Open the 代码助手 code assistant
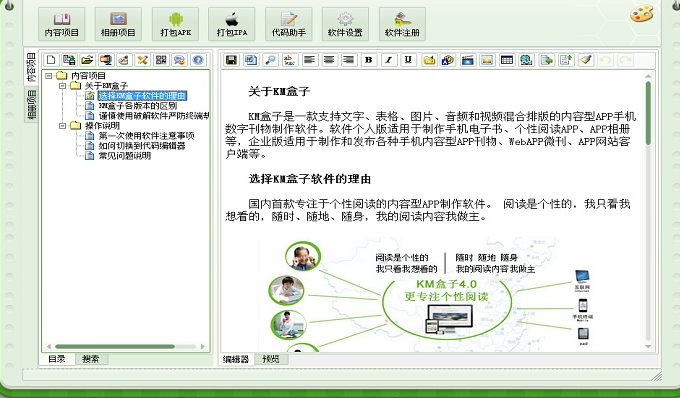680x398 pixels. point(289,24)
